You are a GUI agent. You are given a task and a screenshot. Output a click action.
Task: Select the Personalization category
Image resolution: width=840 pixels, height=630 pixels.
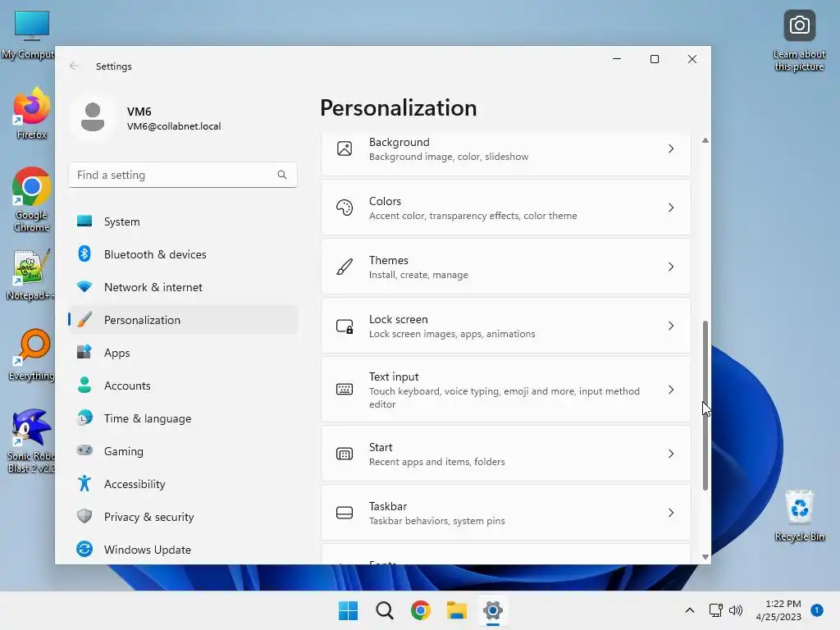click(x=183, y=320)
